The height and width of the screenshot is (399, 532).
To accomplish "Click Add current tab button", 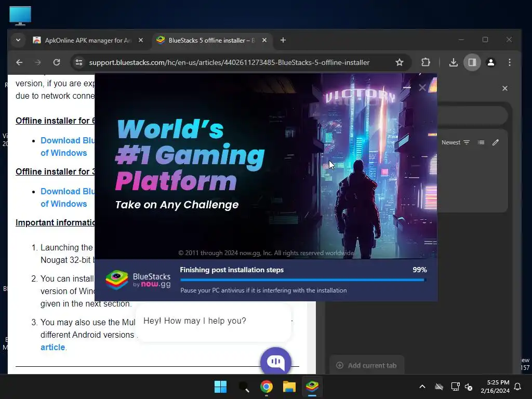I will pos(366,365).
